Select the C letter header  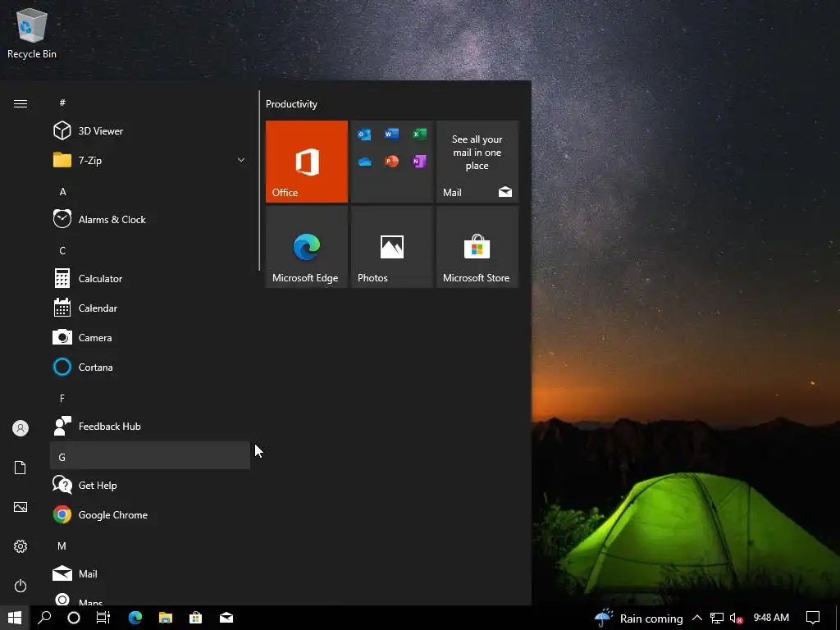click(x=62, y=250)
